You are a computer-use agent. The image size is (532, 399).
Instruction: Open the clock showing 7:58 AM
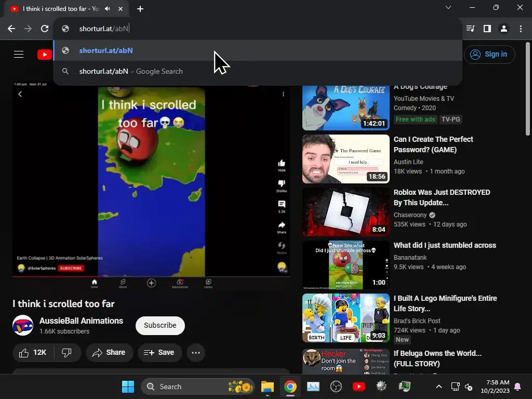pos(495,387)
